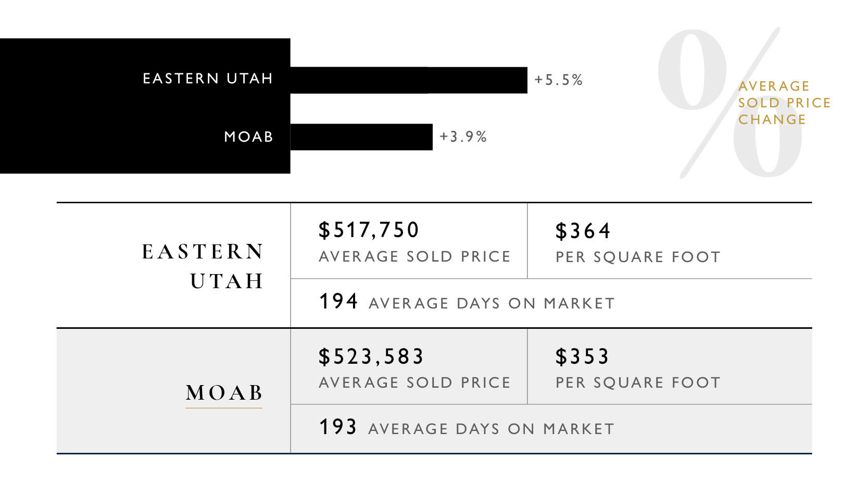
Task: Click the Eastern Utah row heading
Action: (203, 266)
